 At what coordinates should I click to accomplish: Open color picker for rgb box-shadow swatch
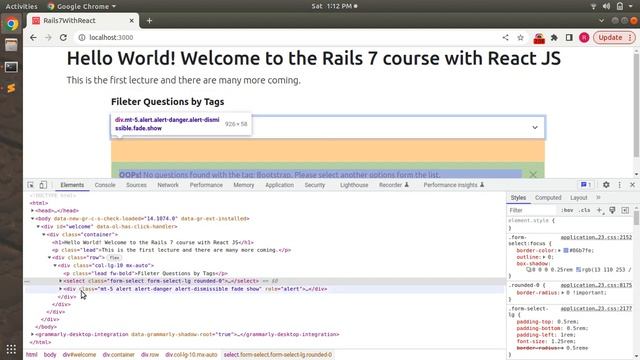point(578,270)
